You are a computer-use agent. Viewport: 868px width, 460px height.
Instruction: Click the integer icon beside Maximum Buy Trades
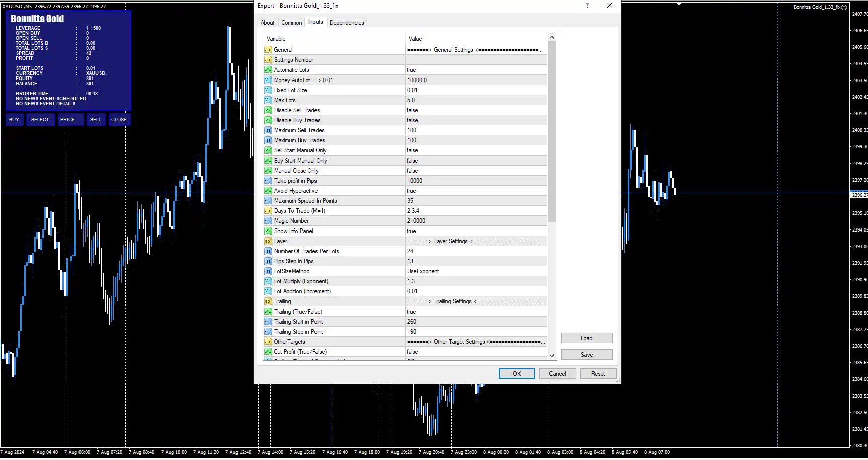point(268,140)
